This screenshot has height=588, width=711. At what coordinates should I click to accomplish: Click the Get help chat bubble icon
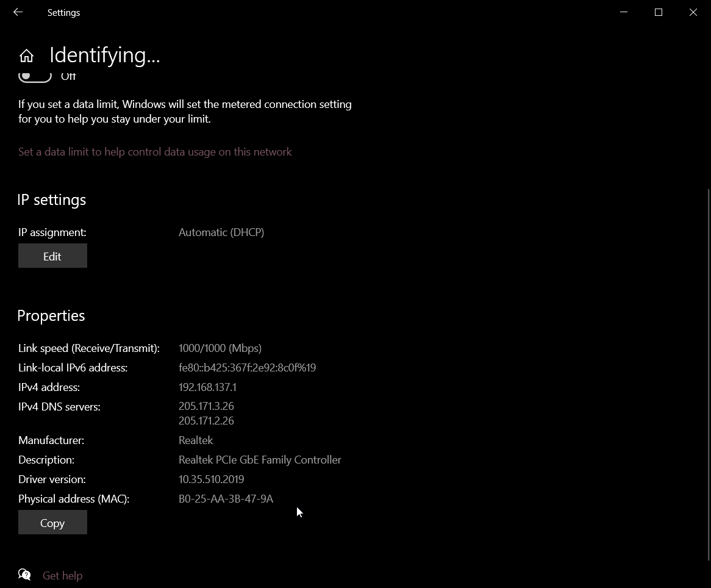pos(24,575)
